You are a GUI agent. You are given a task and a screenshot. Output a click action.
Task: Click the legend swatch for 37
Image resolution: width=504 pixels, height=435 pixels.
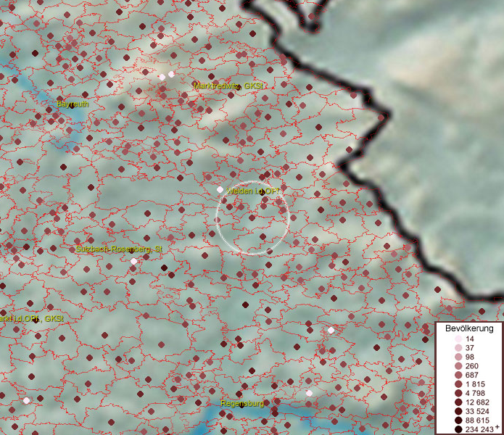click(458, 348)
